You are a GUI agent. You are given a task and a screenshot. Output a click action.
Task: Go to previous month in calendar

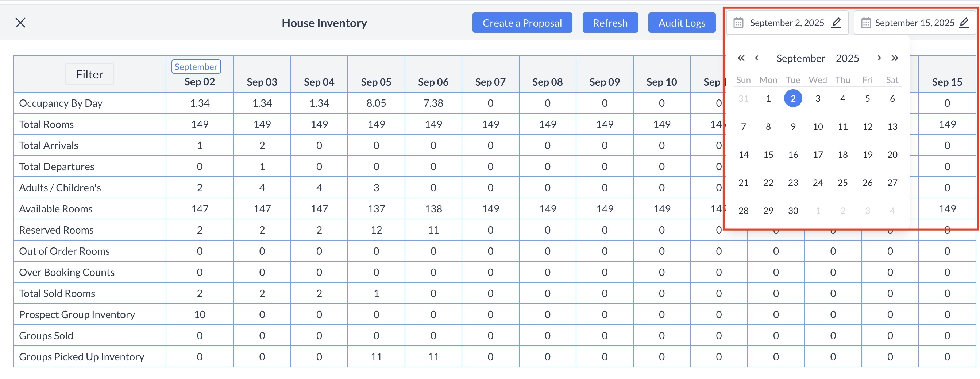(757, 58)
